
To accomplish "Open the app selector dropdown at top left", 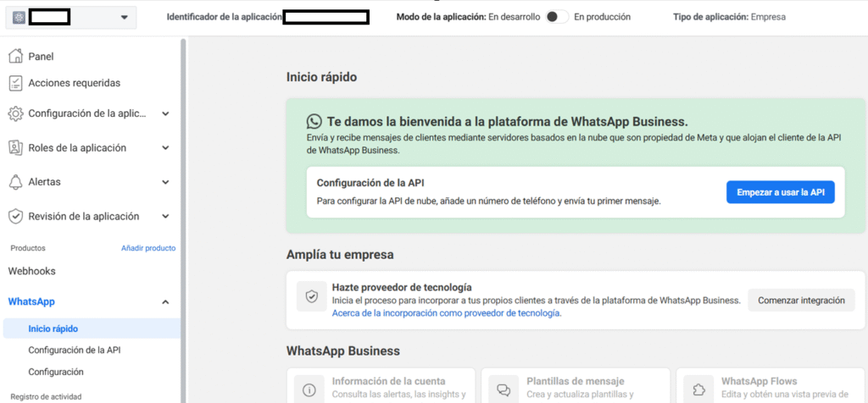I will point(71,18).
